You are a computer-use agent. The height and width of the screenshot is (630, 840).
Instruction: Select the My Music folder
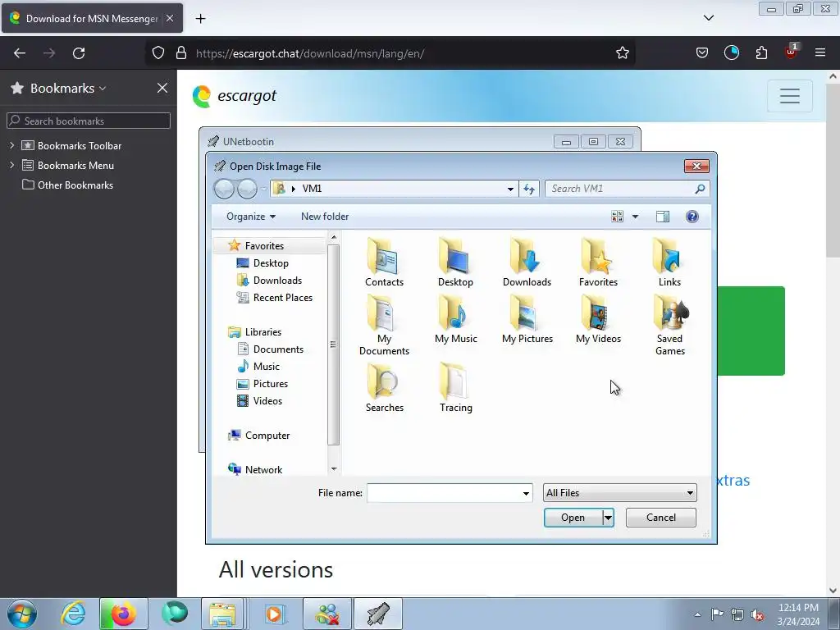pyautogui.click(x=455, y=320)
